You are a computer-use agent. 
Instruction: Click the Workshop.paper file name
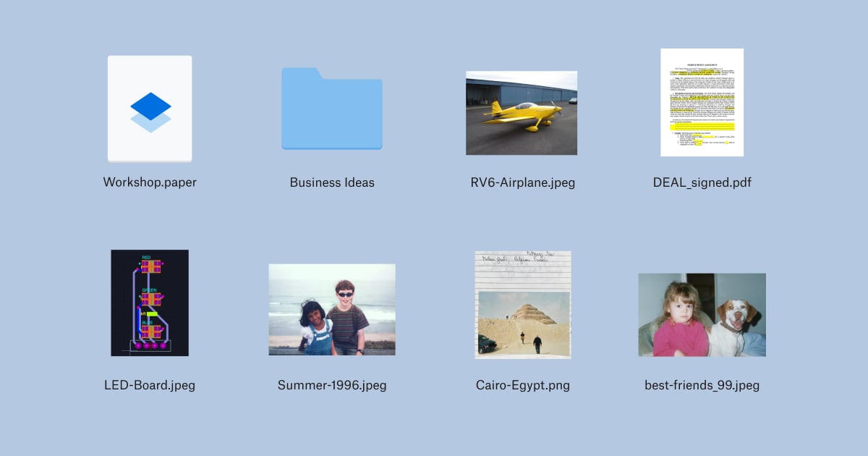pos(150,182)
